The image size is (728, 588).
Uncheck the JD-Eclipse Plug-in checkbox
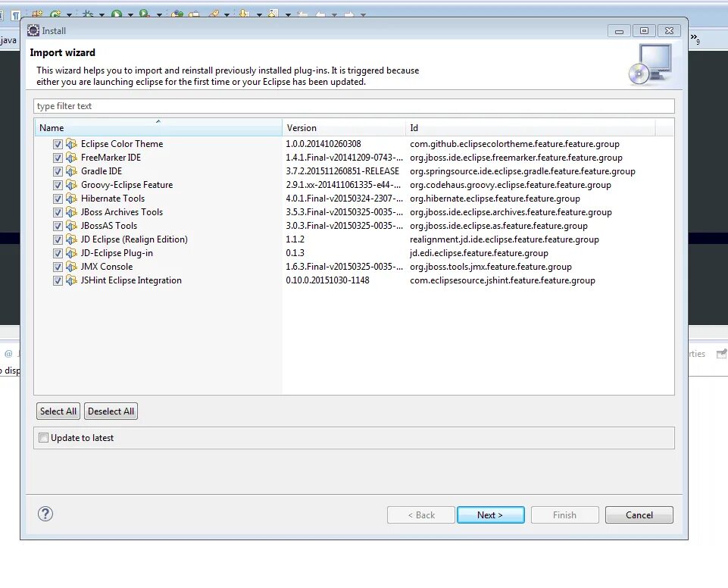(x=58, y=253)
